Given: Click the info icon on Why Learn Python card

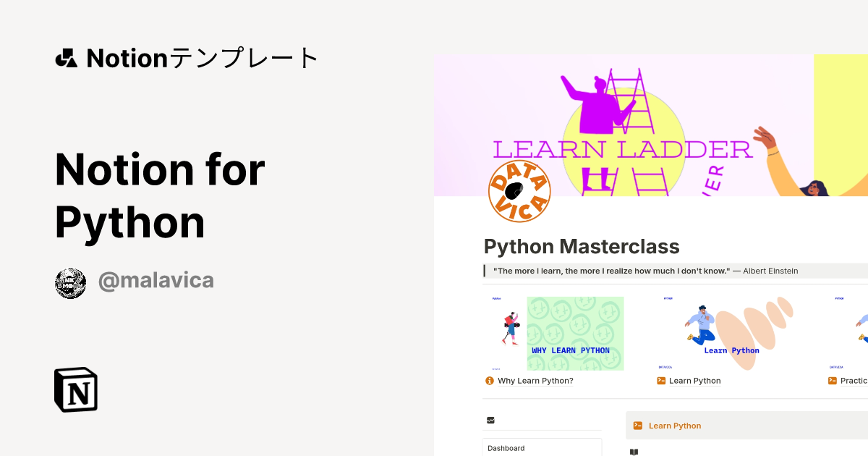Looking at the screenshot, I should (490, 381).
